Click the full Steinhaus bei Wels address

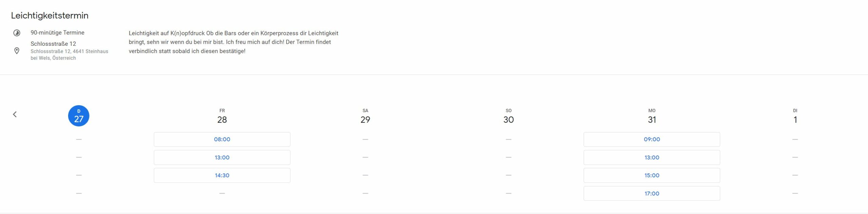click(69, 55)
